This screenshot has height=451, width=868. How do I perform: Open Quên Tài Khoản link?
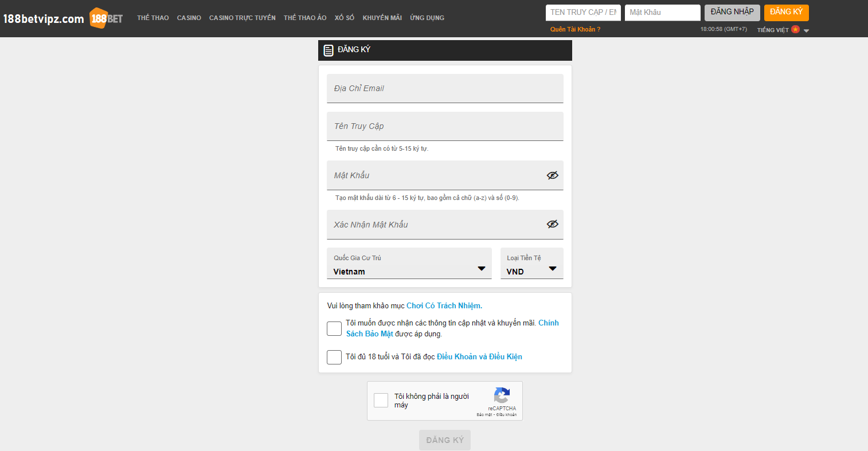[x=575, y=29]
